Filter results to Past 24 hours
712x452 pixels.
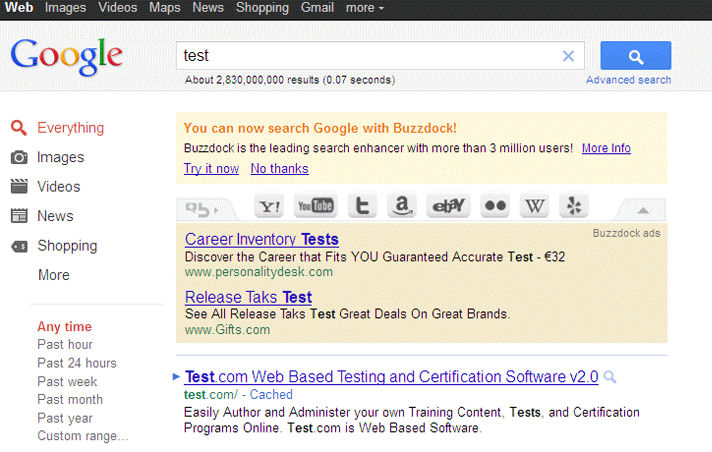77,363
